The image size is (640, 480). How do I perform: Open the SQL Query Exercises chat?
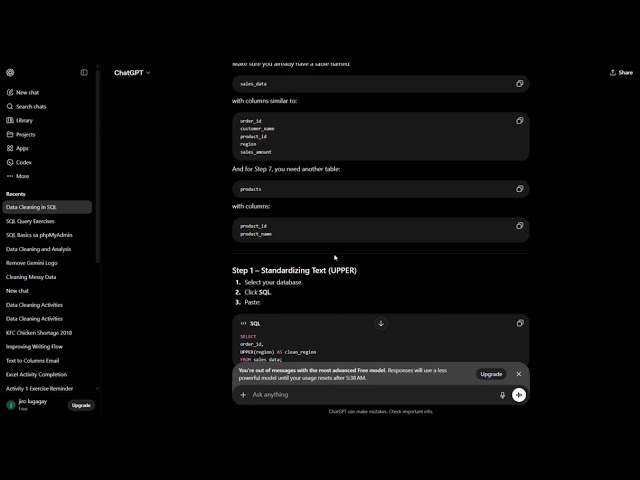tap(30, 221)
